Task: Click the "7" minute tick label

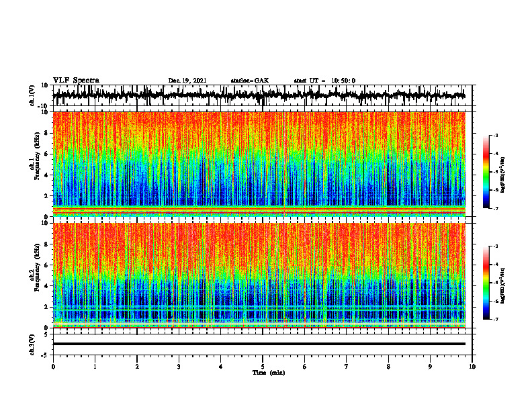Action: (347, 367)
